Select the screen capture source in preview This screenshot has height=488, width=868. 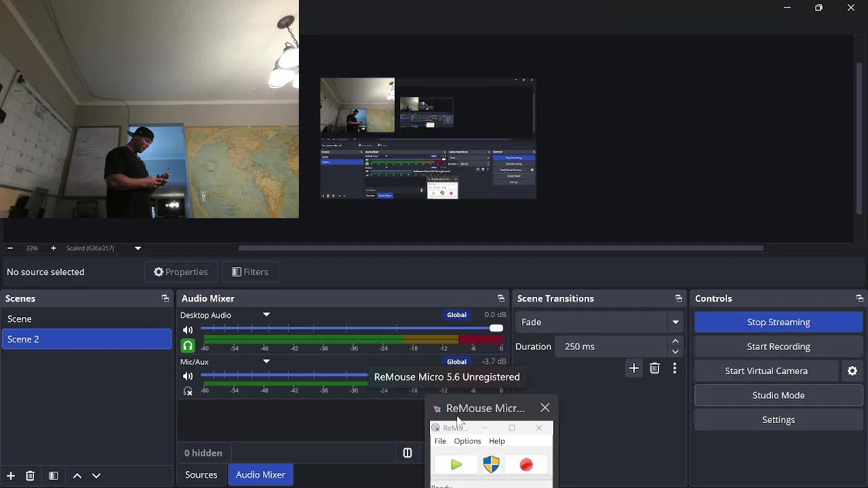coord(428,138)
